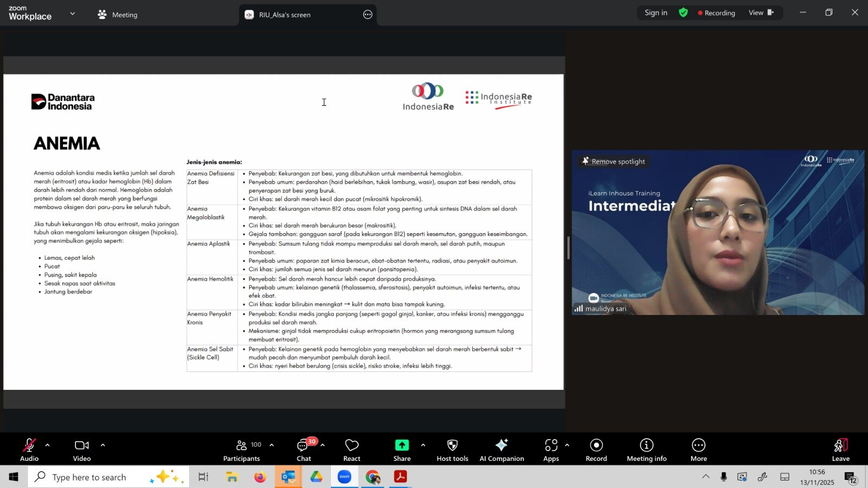
Task: Unmute the microphone with Audio button
Action: (29, 450)
